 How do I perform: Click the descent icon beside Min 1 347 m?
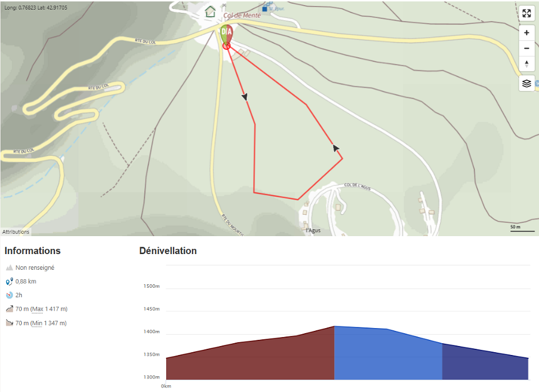[x=9, y=323]
